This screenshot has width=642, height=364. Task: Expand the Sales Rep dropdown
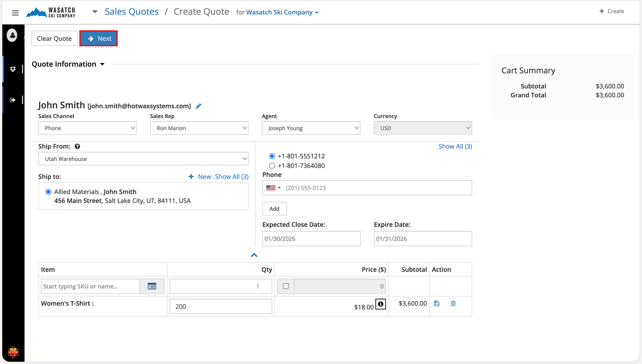click(199, 128)
